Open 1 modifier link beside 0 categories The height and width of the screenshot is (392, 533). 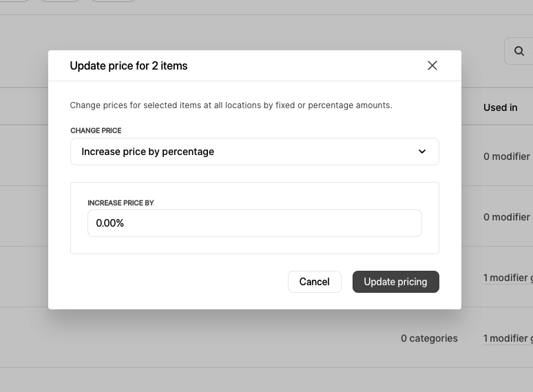(508, 338)
